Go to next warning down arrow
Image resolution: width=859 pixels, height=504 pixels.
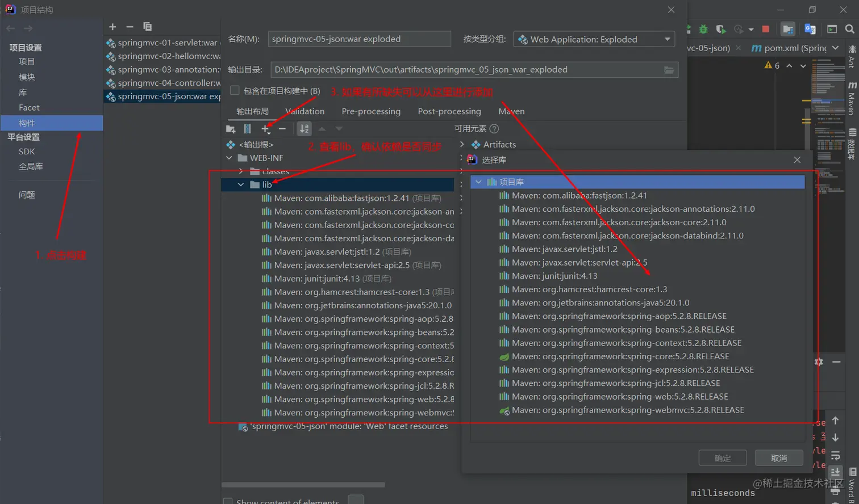click(803, 66)
